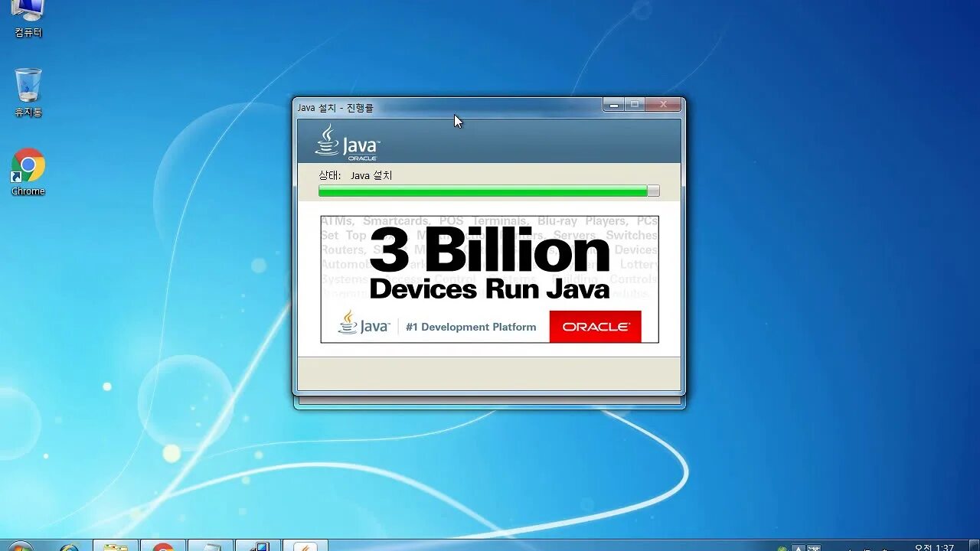Click the '3 Billion' banner headline
The width and height of the screenshot is (980, 551).
(x=489, y=249)
